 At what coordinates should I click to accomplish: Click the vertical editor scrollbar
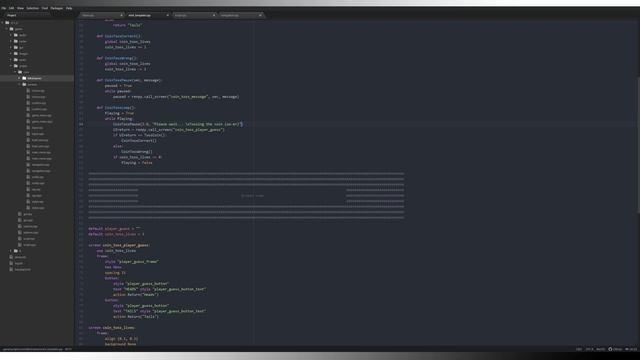click(x=638, y=144)
